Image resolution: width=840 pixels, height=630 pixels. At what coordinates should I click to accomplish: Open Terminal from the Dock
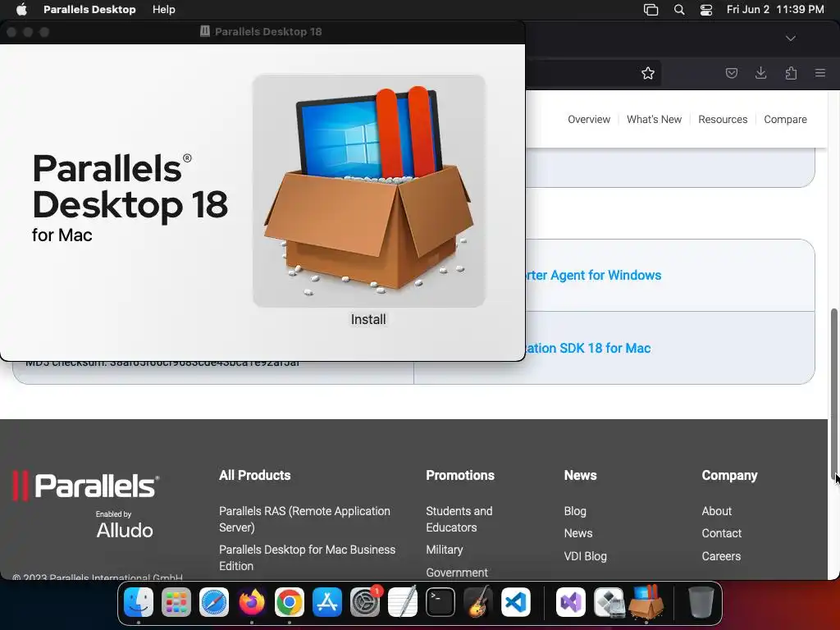(x=441, y=602)
